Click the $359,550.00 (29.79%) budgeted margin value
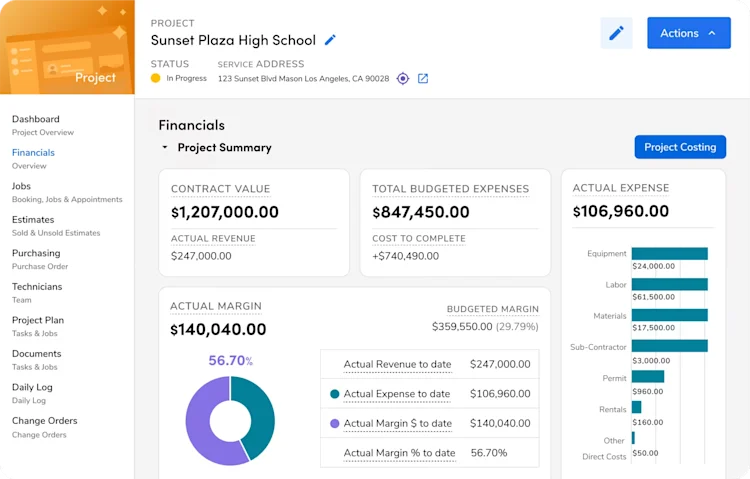This screenshot has height=479, width=750. [485, 326]
